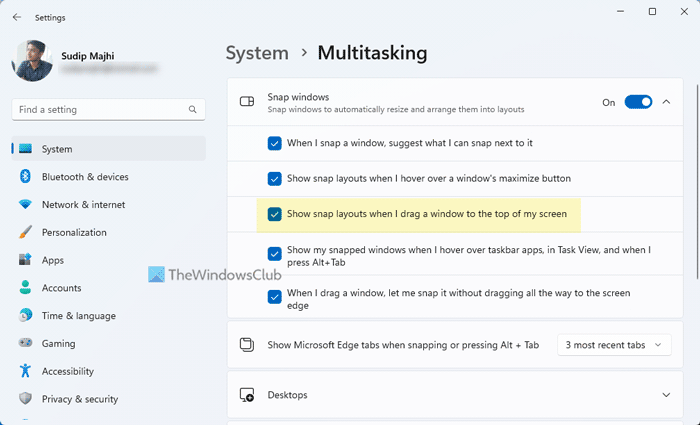Uncheck show snap layouts when dragging to top
Screen dimensions: 700x425
(x=275, y=214)
